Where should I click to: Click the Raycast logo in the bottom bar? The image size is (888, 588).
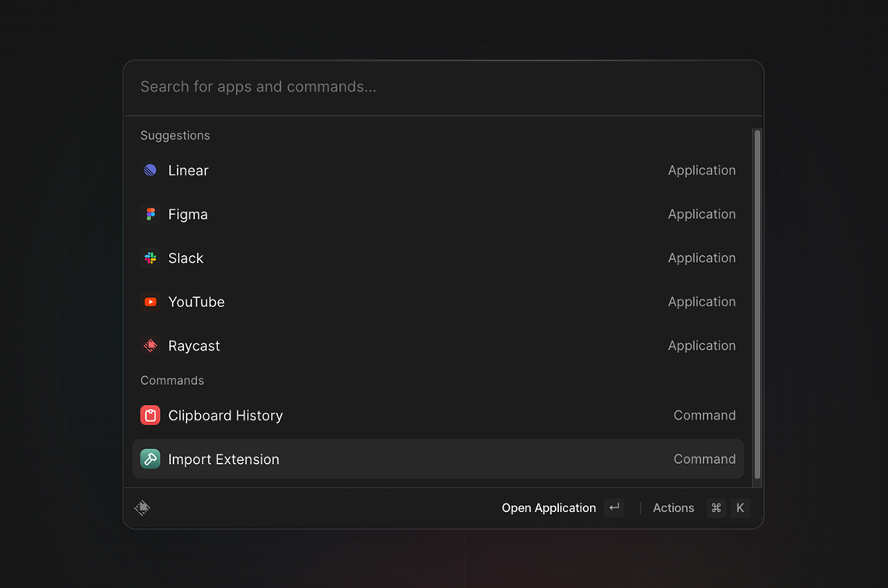[x=142, y=507]
